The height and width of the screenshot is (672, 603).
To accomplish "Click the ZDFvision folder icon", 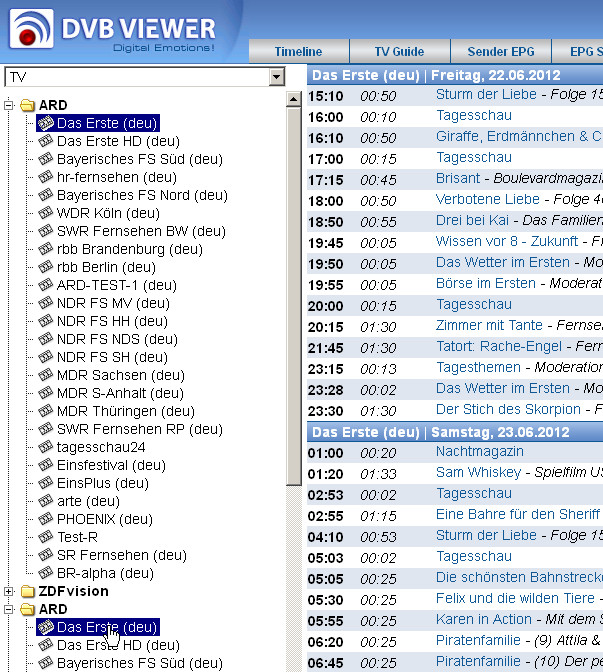I will tap(27, 591).
